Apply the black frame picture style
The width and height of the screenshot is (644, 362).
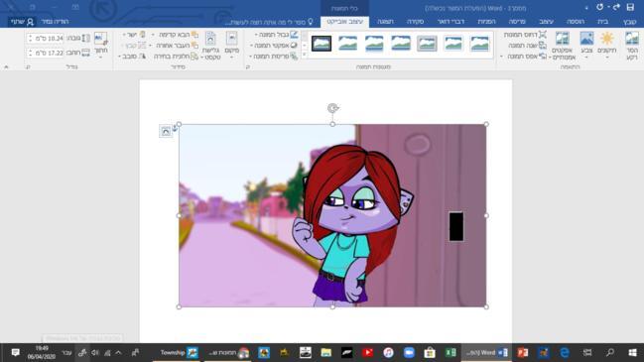[x=322, y=43]
